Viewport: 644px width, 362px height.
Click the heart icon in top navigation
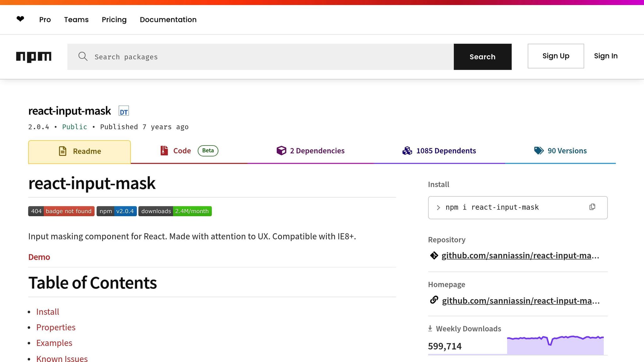[20, 19]
